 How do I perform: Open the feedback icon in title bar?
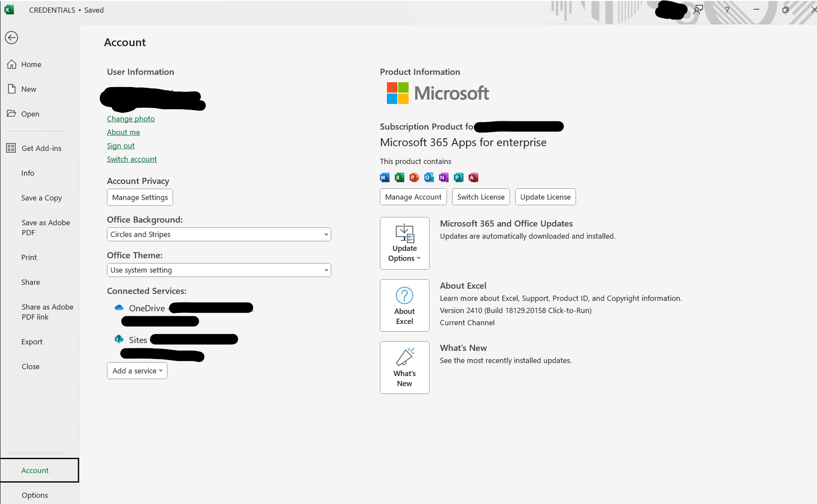coord(698,9)
